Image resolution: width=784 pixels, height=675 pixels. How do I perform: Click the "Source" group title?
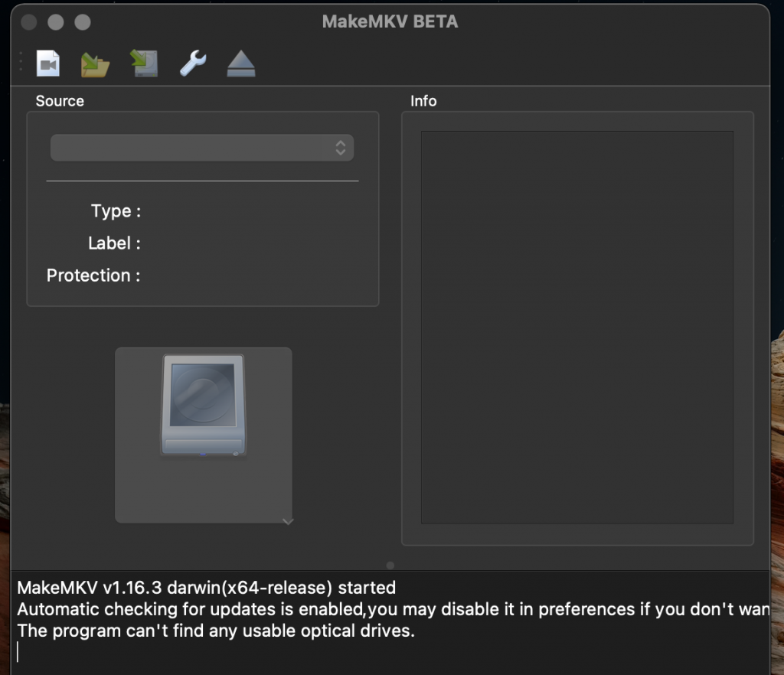(x=60, y=101)
